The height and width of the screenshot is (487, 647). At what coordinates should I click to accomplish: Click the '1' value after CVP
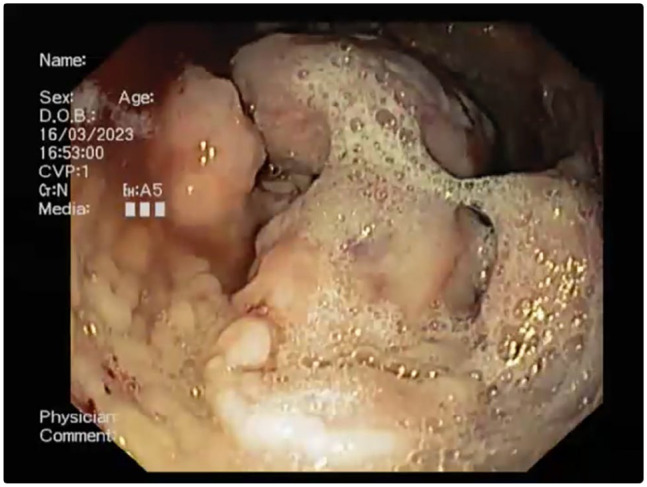(x=83, y=172)
